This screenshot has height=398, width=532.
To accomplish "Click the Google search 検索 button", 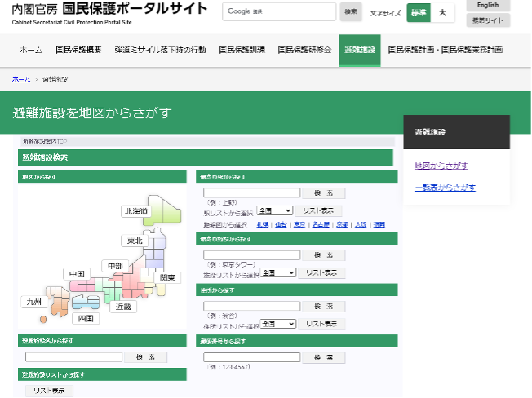I will 351,12.
